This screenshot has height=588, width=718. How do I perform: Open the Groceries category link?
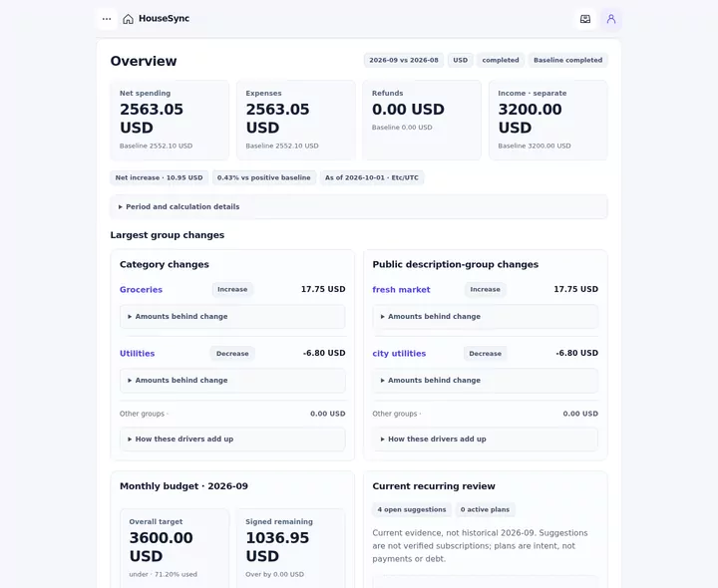point(141,290)
